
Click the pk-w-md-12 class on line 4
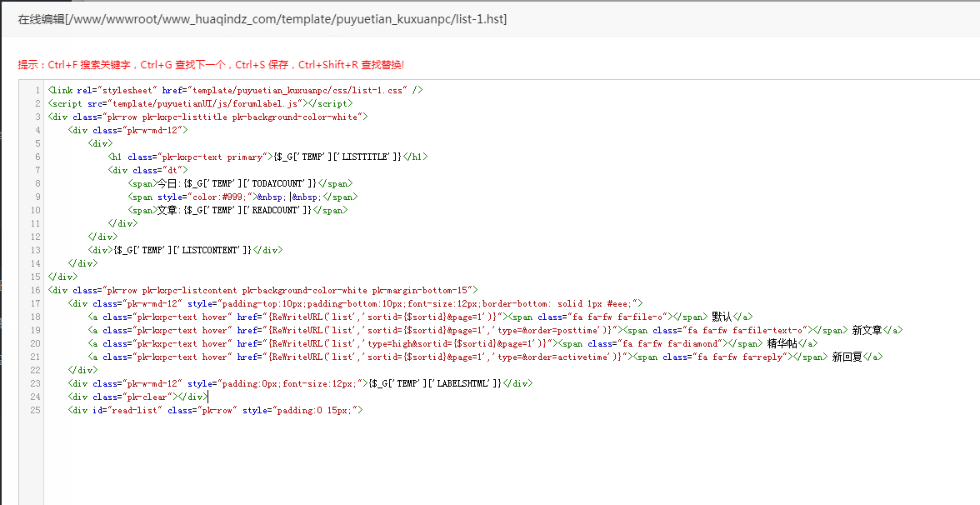point(157,130)
